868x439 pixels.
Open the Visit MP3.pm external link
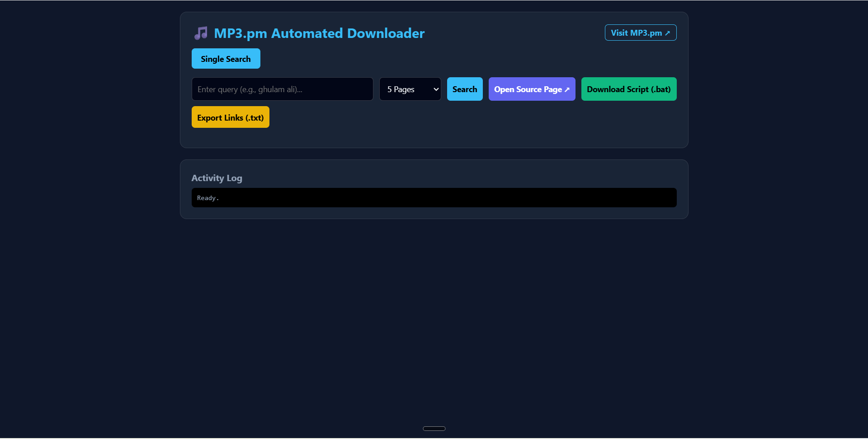[x=641, y=33]
